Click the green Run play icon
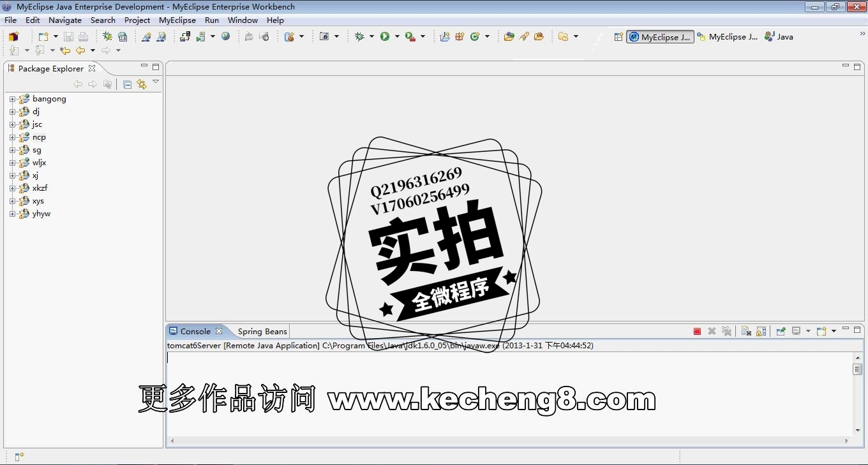868x465 pixels. (385, 37)
